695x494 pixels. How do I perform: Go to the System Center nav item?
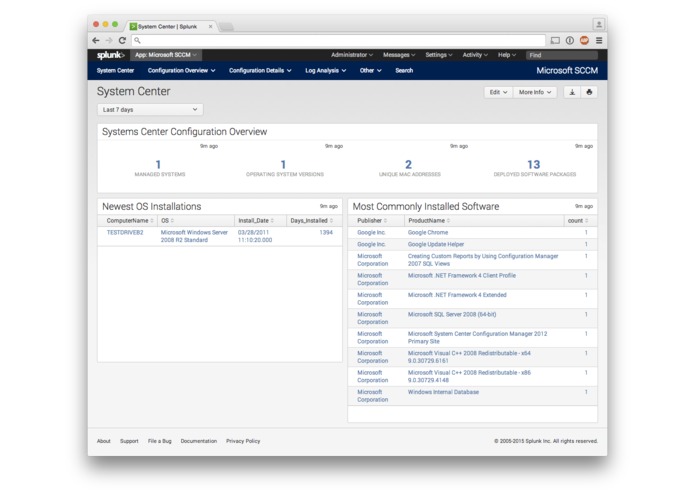pos(115,70)
